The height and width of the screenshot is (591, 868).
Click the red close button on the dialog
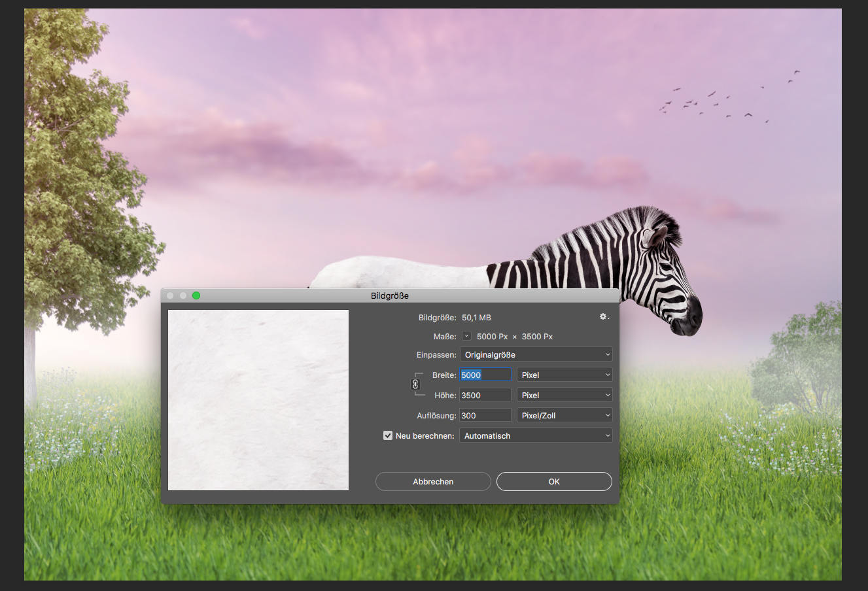(169, 295)
